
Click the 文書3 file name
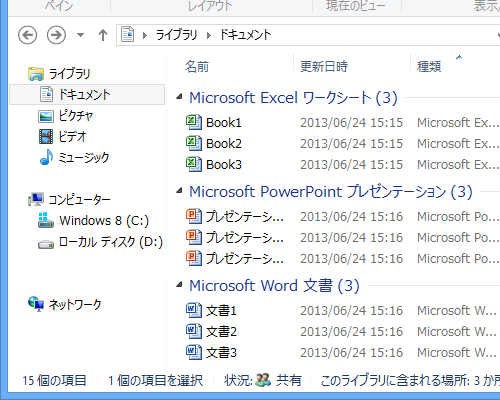(221, 353)
